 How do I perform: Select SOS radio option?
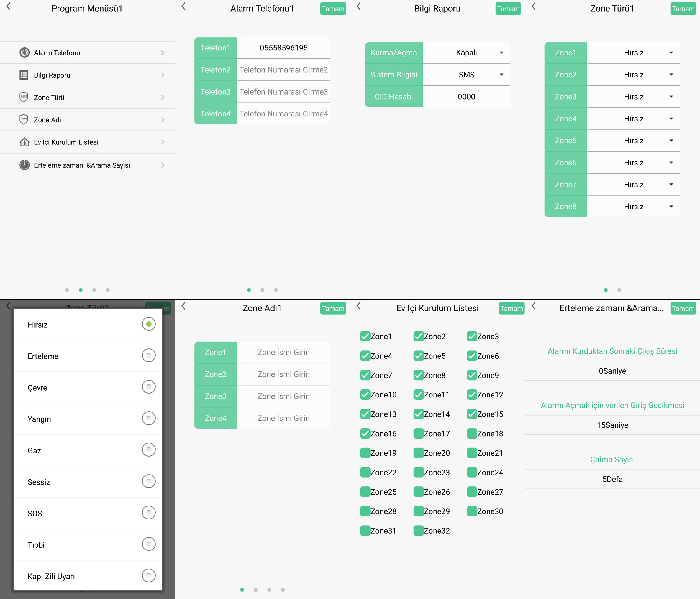click(x=149, y=513)
